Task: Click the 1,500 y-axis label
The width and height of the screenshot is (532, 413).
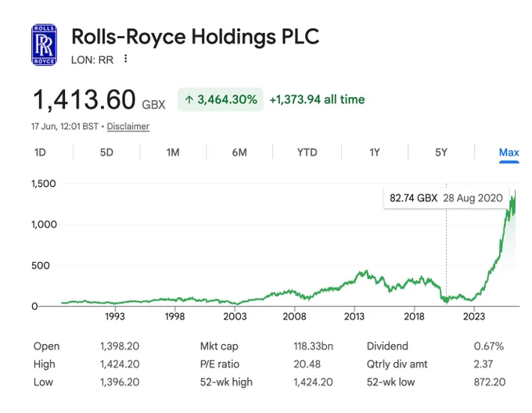Action: [44, 184]
